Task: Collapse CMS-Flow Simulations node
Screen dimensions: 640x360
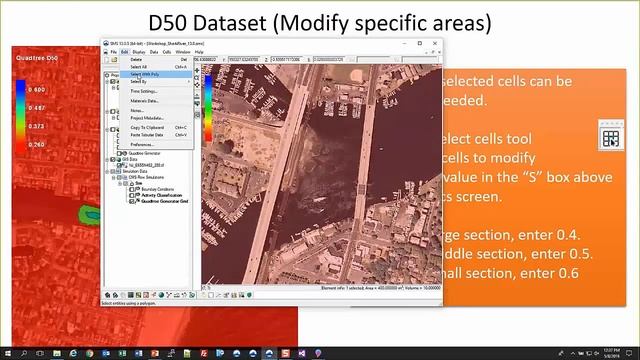Action: [114, 178]
